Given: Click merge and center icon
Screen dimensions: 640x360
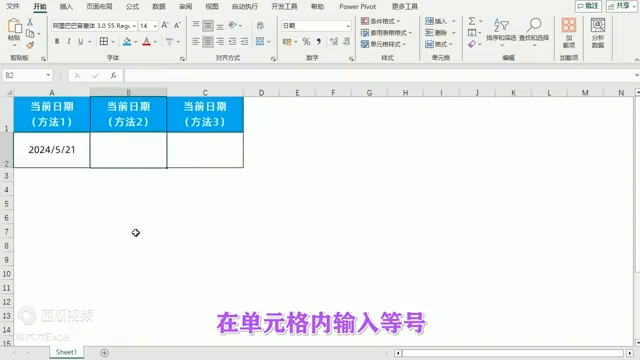Looking at the screenshot, I should pos(260,41).
